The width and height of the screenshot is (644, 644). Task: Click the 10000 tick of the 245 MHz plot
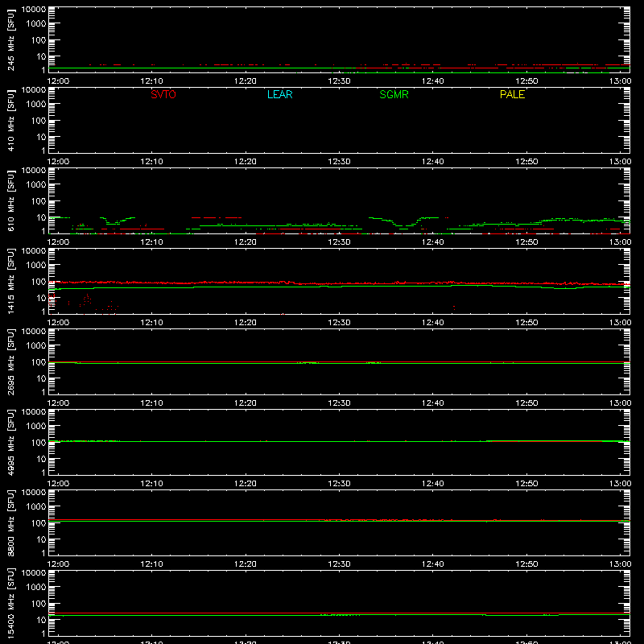click(x=34, y=10)
